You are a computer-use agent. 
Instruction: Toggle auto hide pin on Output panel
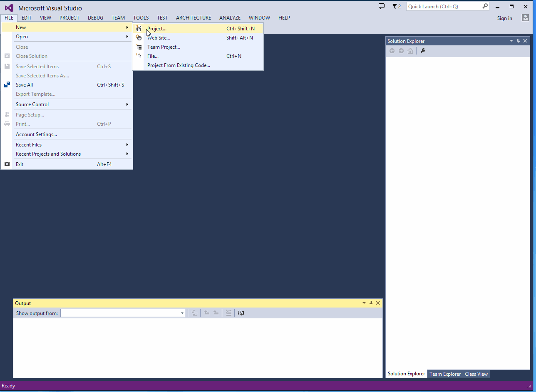click(371, 303)
